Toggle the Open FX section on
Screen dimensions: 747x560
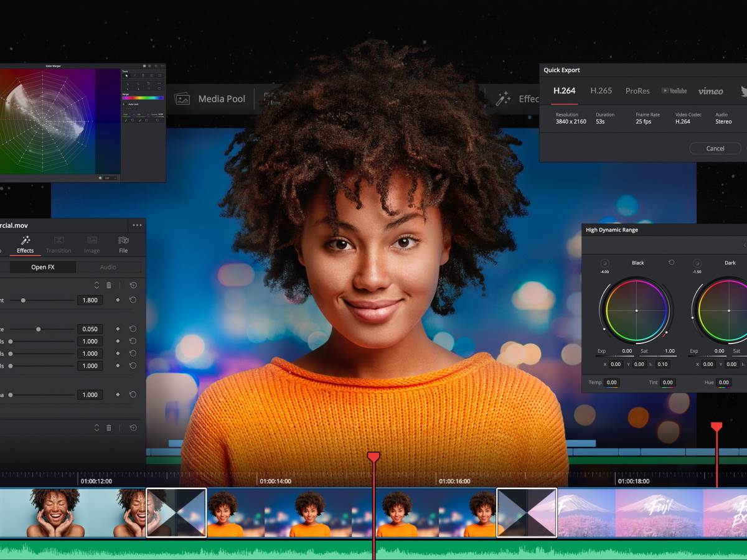pyautogui.click(x=42, y=267)
